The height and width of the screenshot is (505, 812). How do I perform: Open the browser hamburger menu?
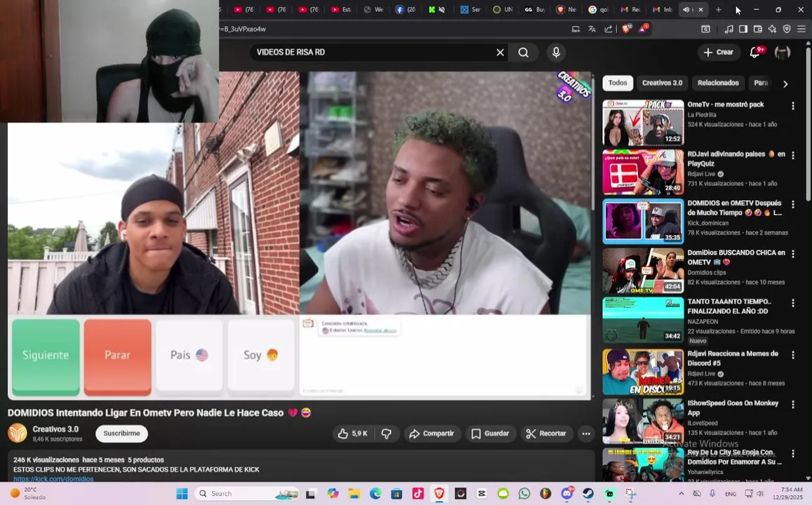tap(801, 29)
